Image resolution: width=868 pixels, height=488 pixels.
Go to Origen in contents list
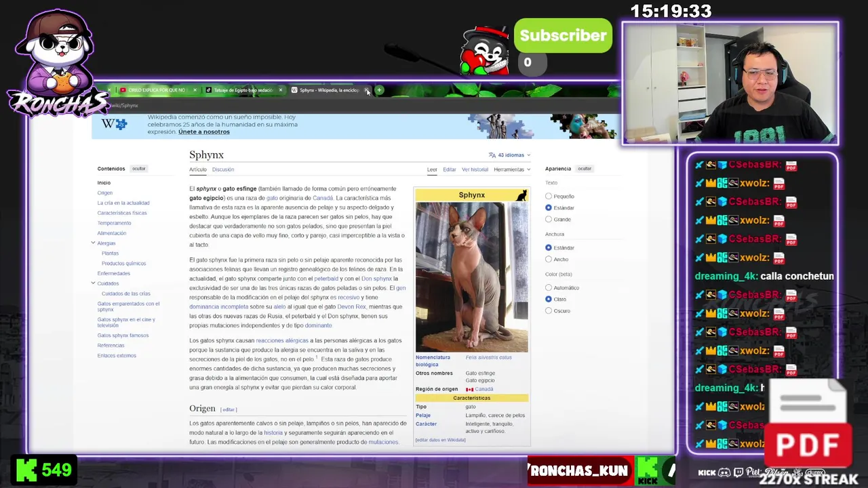click(x=104, y=192)
